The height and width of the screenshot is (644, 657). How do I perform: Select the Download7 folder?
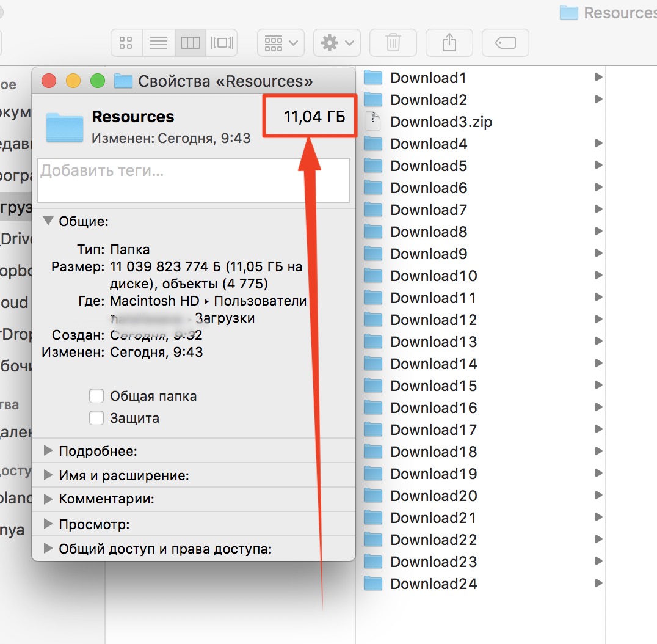pyautogui.click(x=482, y=210)
